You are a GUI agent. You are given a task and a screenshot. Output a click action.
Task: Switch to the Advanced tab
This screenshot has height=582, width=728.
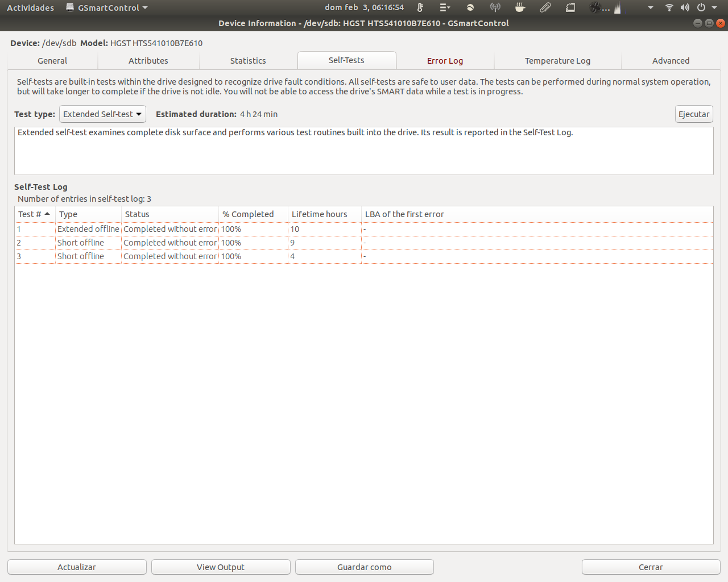point(671,61)
